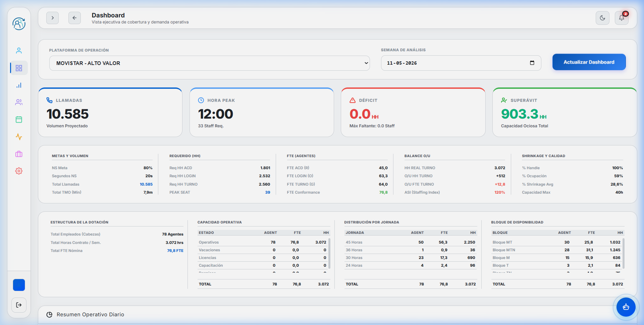Screen dimensions: 644x325
Task: Click the ASI (Staffing Index) label
Action: click(422, 192)
